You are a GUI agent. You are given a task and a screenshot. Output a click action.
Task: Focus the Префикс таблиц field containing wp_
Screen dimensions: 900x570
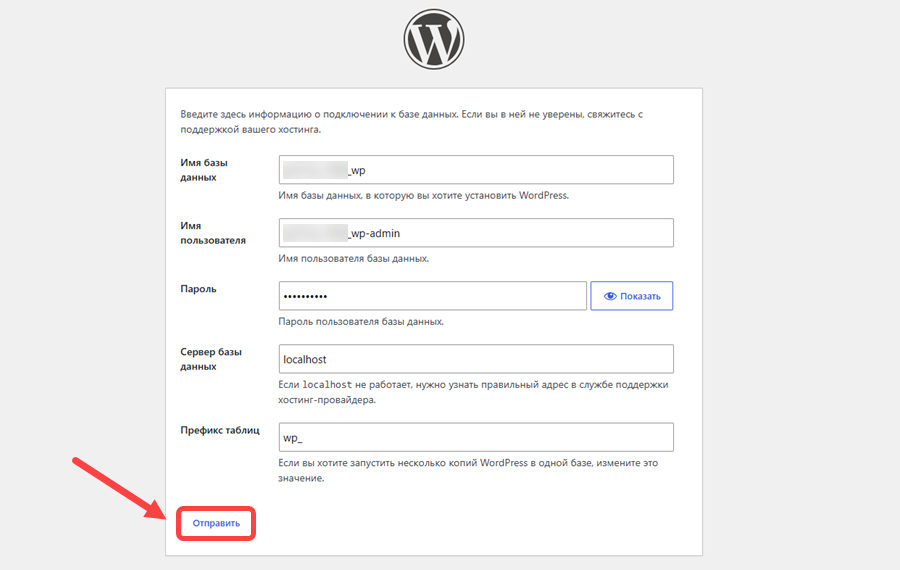tap(476, 437)
